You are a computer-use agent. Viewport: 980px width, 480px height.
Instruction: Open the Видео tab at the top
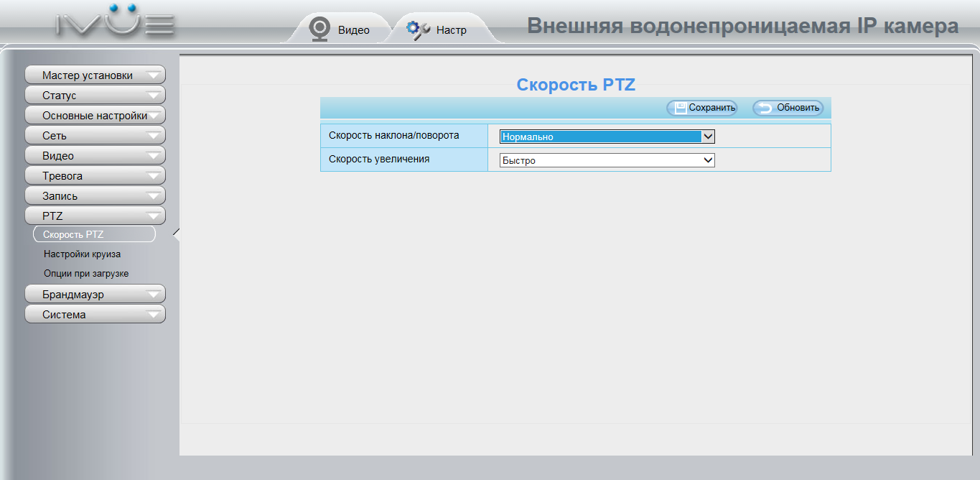[x=340, y=29]
